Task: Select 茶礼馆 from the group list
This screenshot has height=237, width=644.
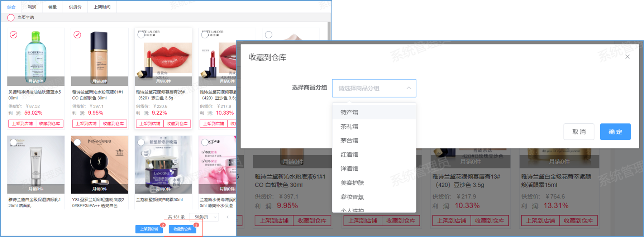Action: [374, 127]
